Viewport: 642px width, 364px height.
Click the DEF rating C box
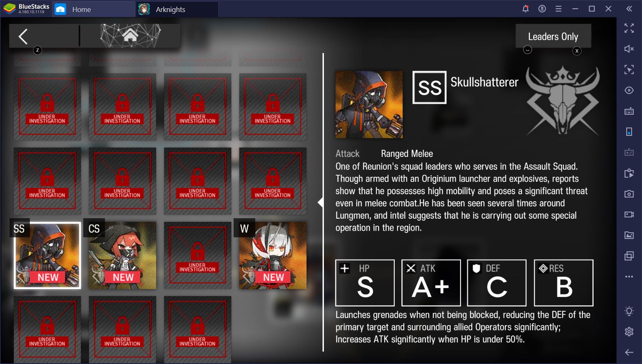pos(497,283)
